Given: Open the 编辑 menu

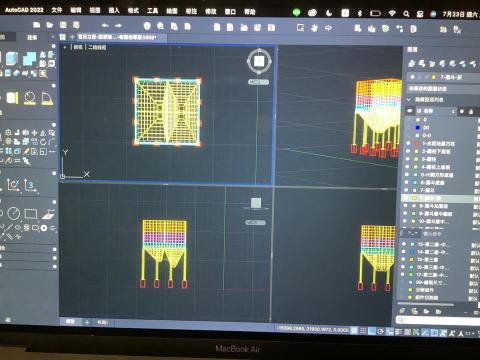Looking at the screenshot, I should [x=76, y=10].
